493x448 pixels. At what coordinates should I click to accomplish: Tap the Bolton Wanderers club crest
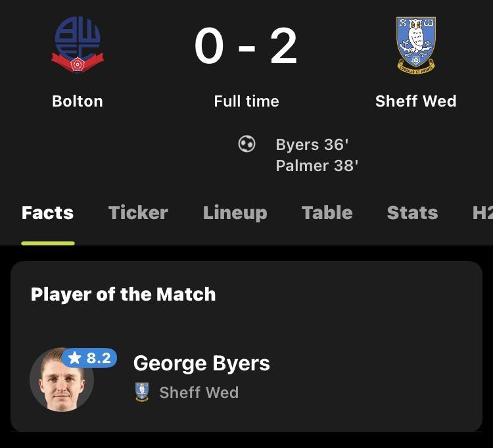coord(78,45)
